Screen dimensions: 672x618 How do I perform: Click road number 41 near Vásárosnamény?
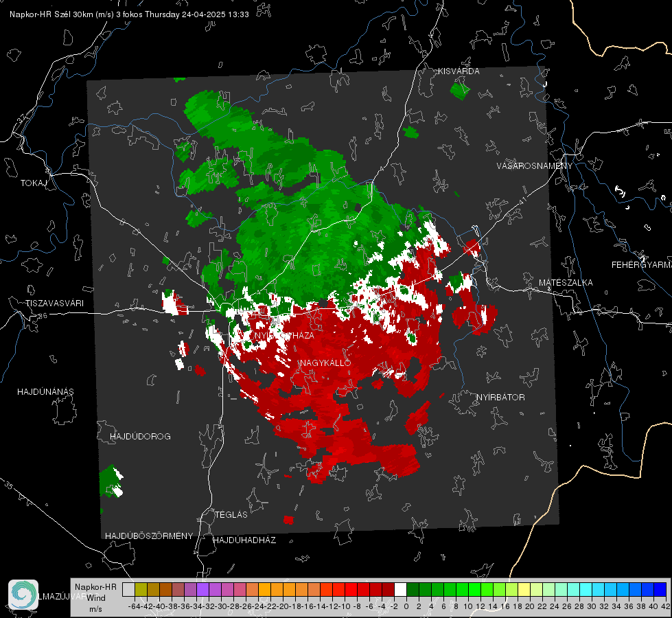coord(522,200)
